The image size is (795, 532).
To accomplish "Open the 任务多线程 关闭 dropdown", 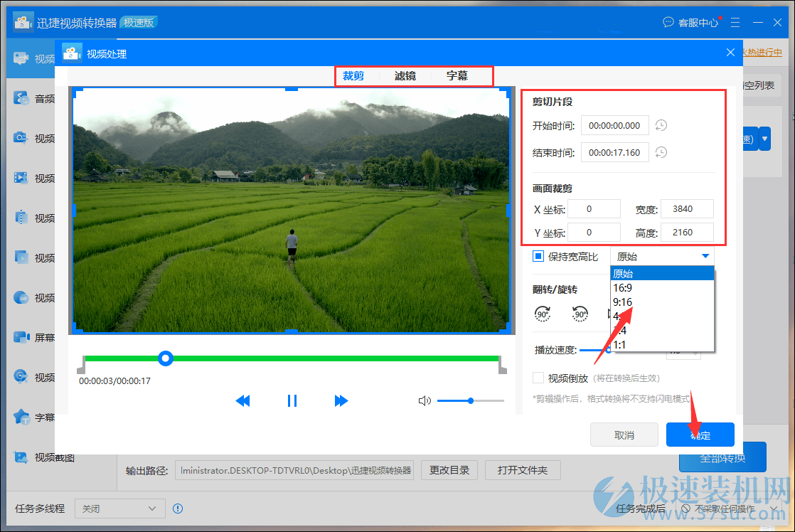I will (120, 508).
